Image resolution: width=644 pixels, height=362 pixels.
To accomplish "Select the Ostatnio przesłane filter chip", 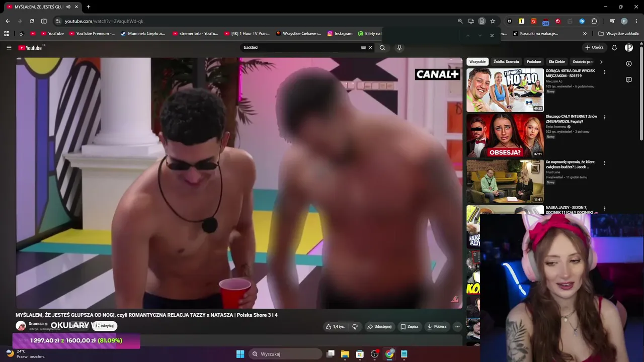I will click(583, 62).
